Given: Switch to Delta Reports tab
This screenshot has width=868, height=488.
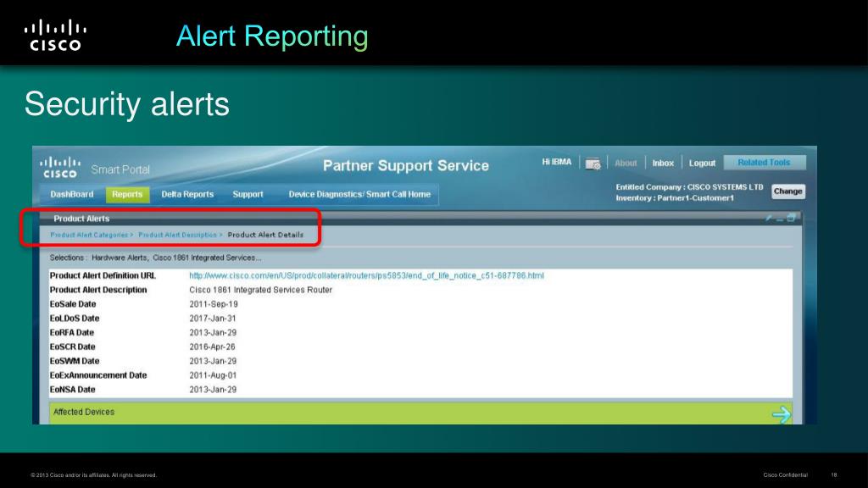Looking at the screenshot, I should 187,194.
